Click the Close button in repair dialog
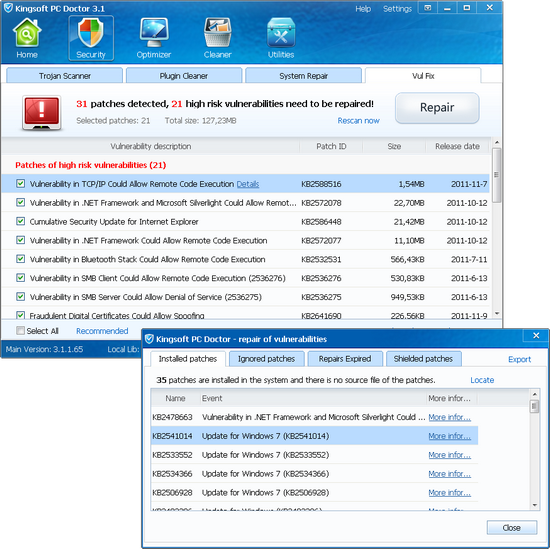550x549 pixels. [511, 528]
